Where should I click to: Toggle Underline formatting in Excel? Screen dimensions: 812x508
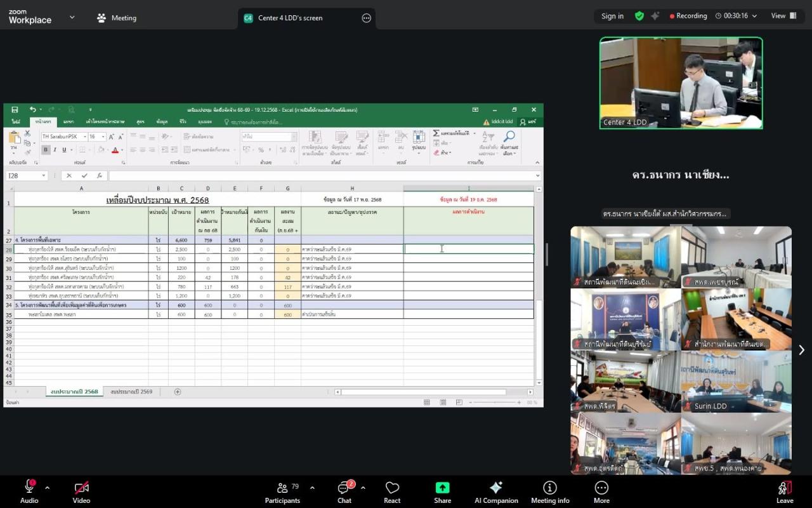pyautogui.click(x=63, y=150)
